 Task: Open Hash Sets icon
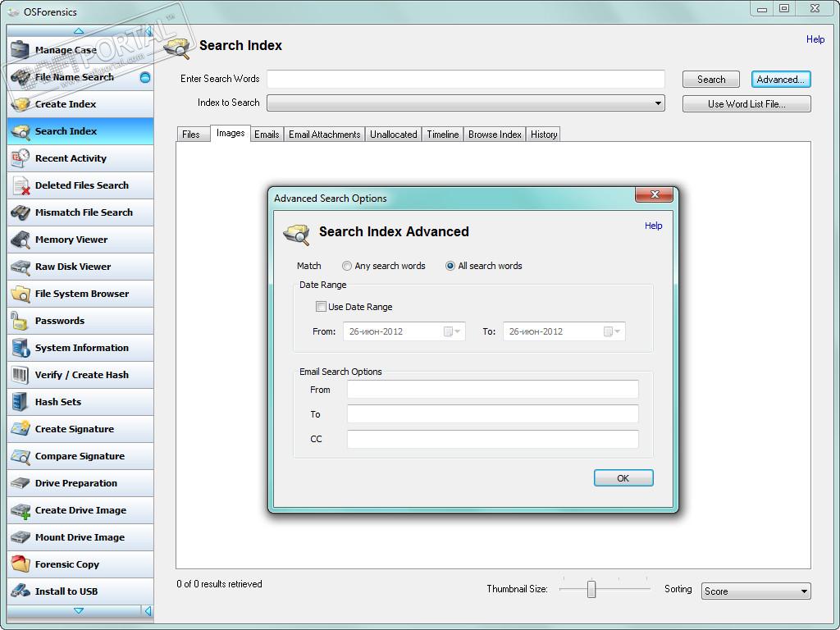(21, 402)
